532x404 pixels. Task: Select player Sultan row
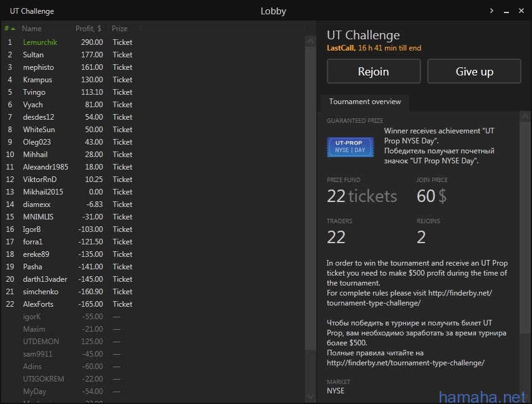point(153,55)
